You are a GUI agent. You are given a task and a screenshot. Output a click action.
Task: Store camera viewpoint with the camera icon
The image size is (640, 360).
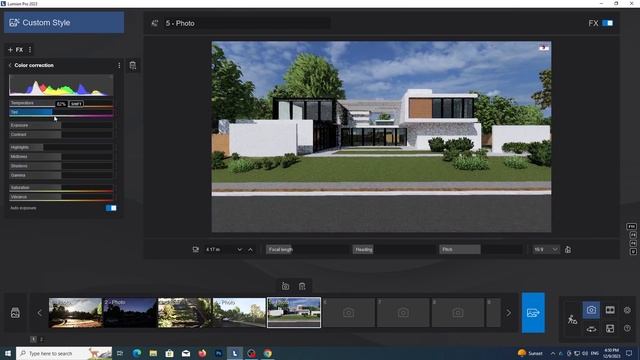(285, 286)
